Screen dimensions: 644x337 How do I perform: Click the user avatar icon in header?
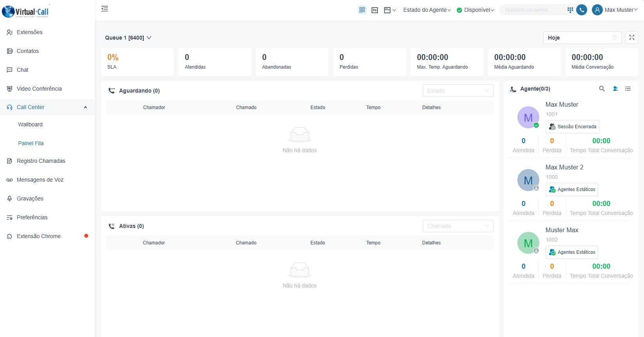(597, 10)
